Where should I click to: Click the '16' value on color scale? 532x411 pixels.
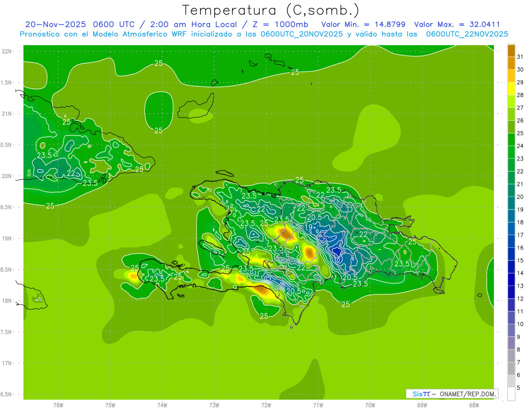[x=520, y=247]
